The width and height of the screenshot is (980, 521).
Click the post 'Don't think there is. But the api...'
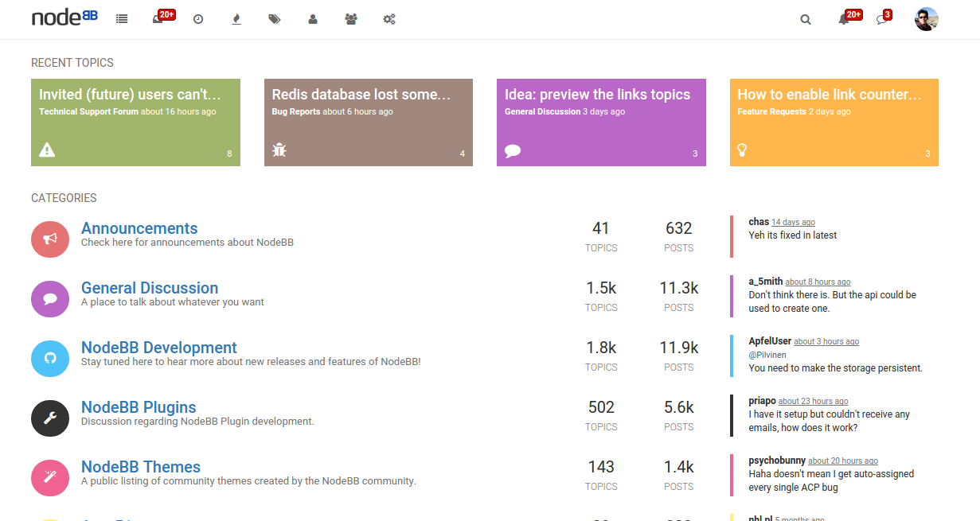click(x=833, y=301)
